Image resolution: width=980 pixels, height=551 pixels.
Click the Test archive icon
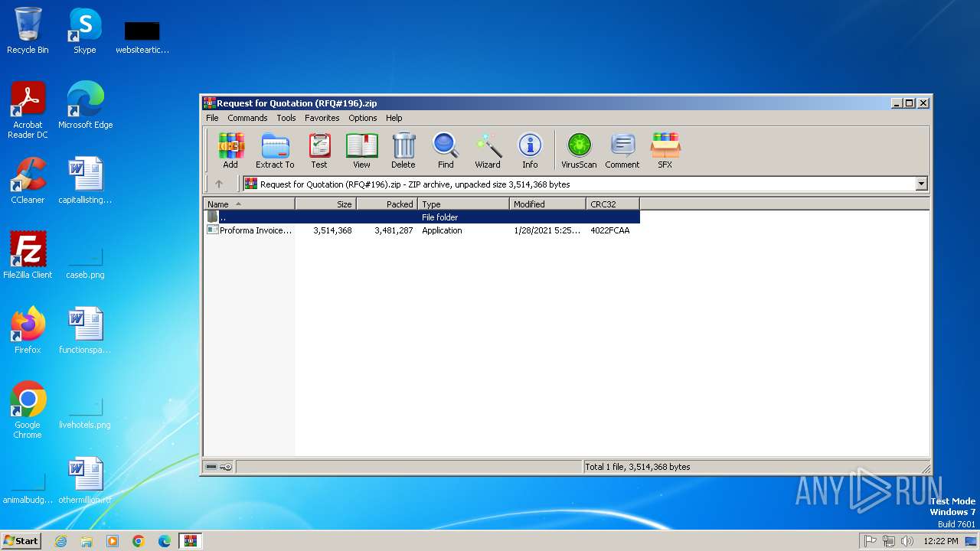click(319, 150)
